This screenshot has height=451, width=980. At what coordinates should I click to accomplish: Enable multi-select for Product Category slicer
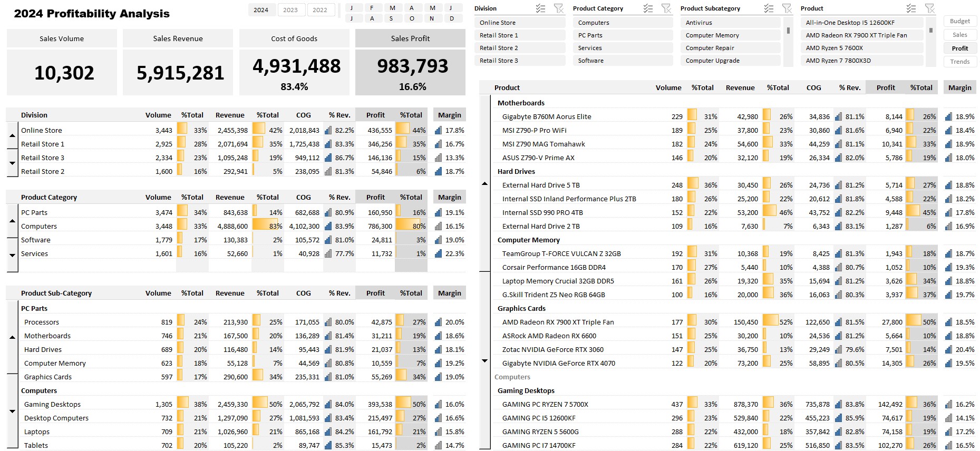click(x=648, y=8)
